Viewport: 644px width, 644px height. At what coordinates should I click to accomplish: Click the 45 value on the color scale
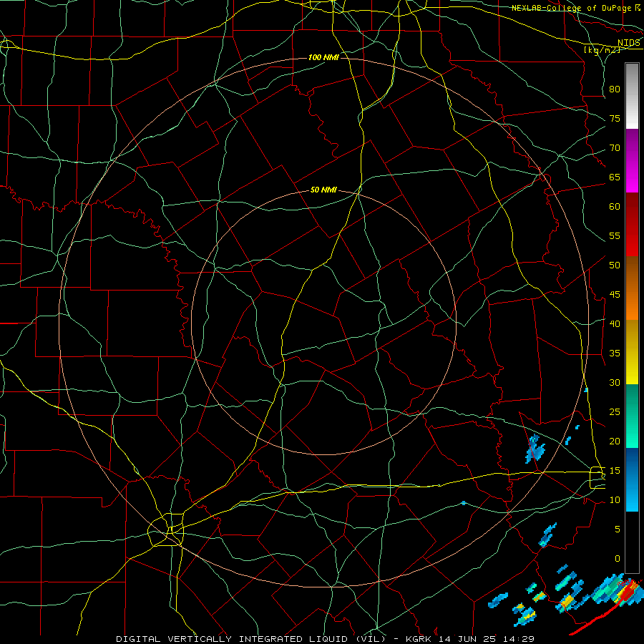(x=615, y=295)
